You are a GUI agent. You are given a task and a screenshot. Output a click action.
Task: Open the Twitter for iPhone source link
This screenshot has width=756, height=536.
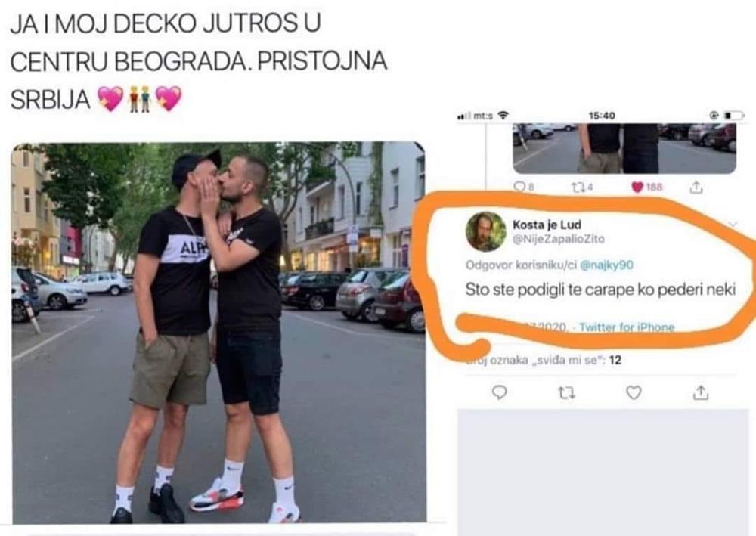coord(626,327)
